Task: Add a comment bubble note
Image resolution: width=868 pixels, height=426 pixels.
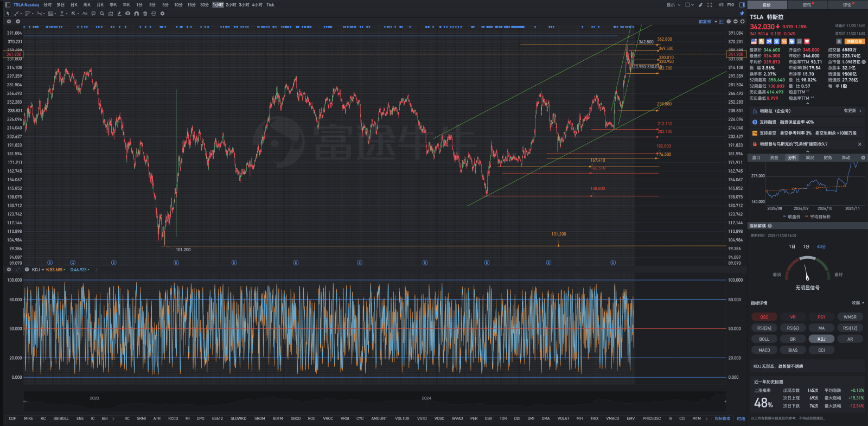Action: pyautogui.click(x=93, y=14)
